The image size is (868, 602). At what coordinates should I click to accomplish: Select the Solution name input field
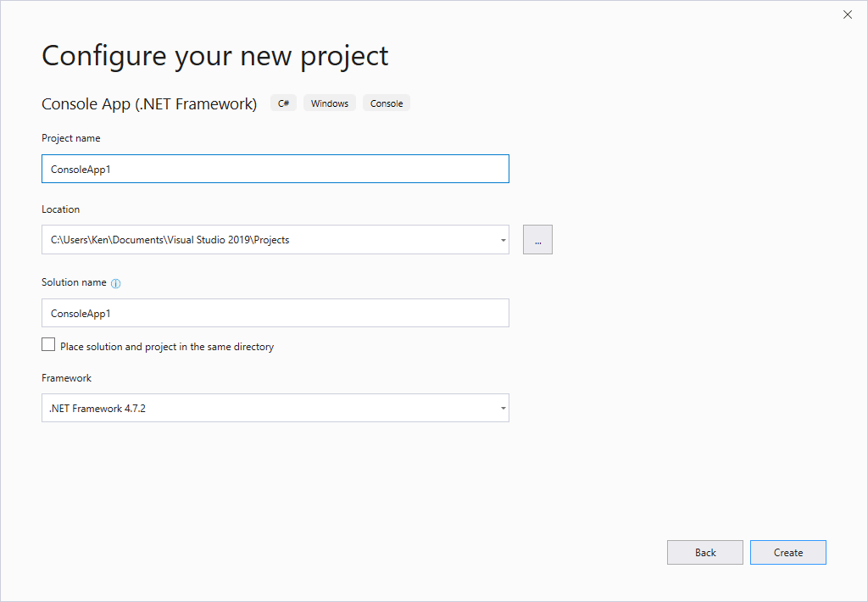click(x=275, y=313)
